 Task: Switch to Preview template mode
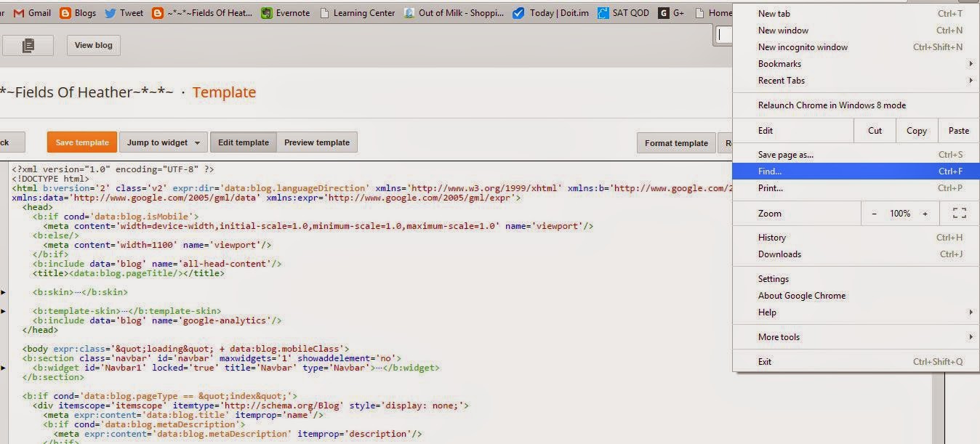(317, 142)
